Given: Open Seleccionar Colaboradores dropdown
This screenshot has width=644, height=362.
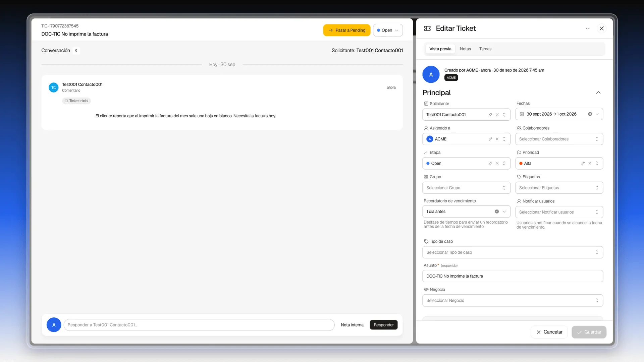Looking at the screenshot, I should (x=559, y=139).
